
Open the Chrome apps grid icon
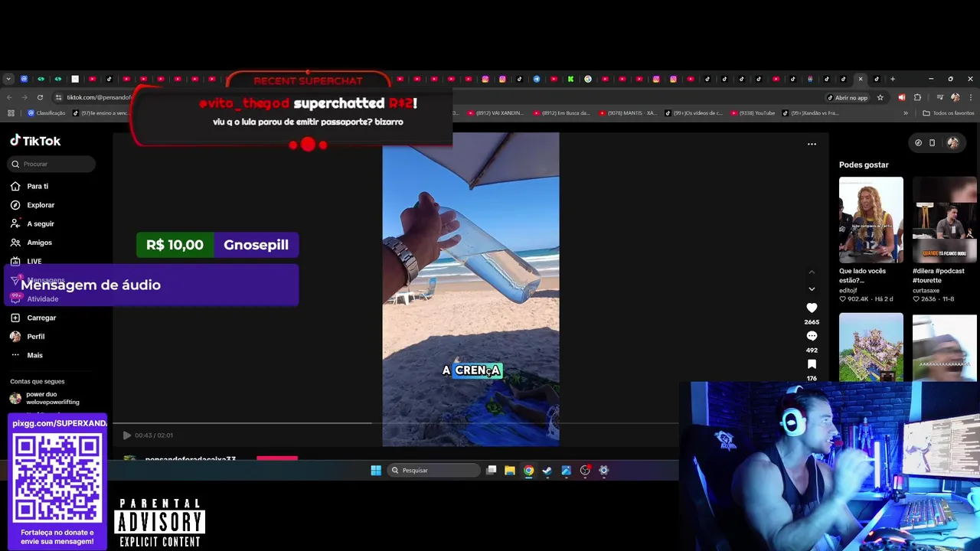[x=11, y=113]
